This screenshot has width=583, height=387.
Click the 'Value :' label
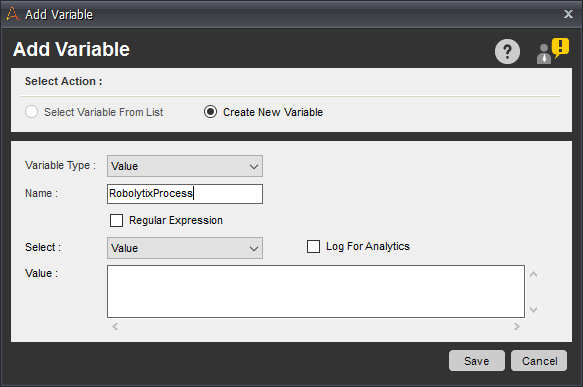click(x=41, y=273)
